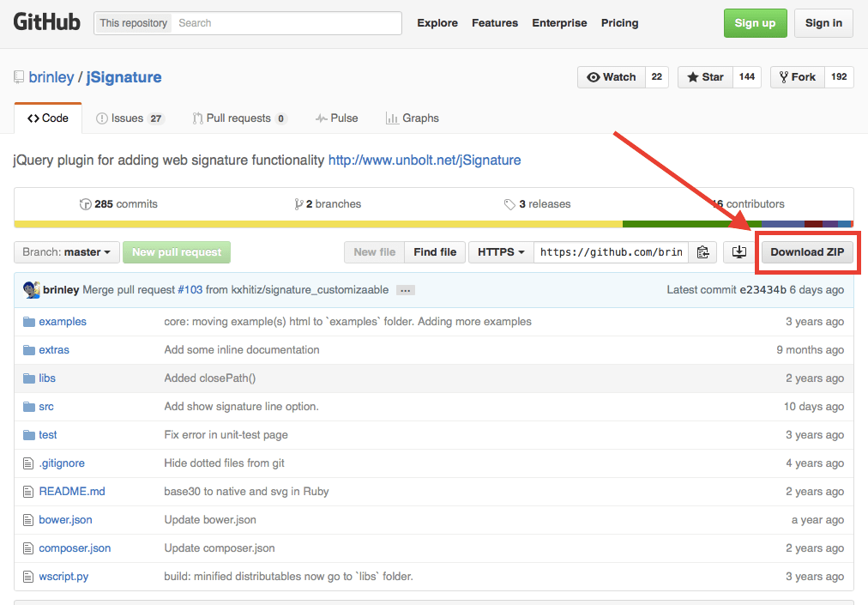Fork the jSignature repository
The height and width of the screenshot is (605, 868).
point(797,77)
